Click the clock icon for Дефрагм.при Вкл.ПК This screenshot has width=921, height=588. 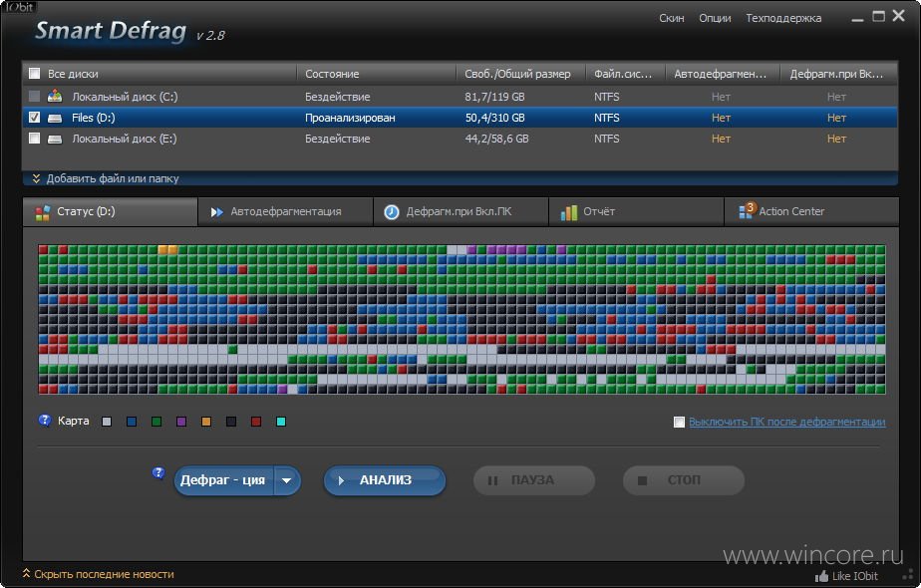(x=391, y=212)
